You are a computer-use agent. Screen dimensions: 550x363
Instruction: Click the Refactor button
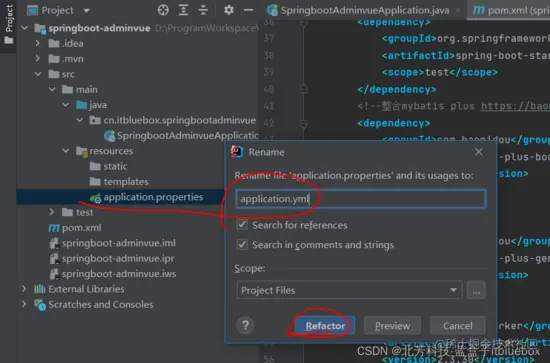pos(325,325)
